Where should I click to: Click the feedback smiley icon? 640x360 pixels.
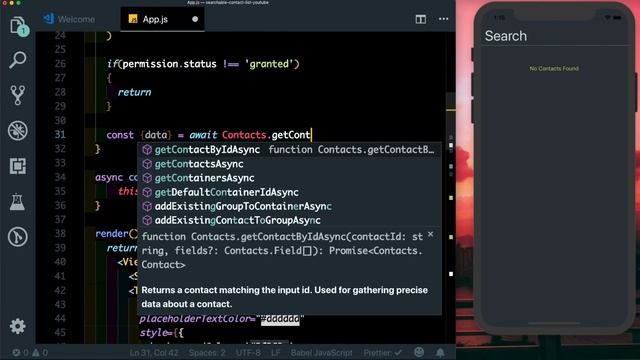[x=419, y=352]
